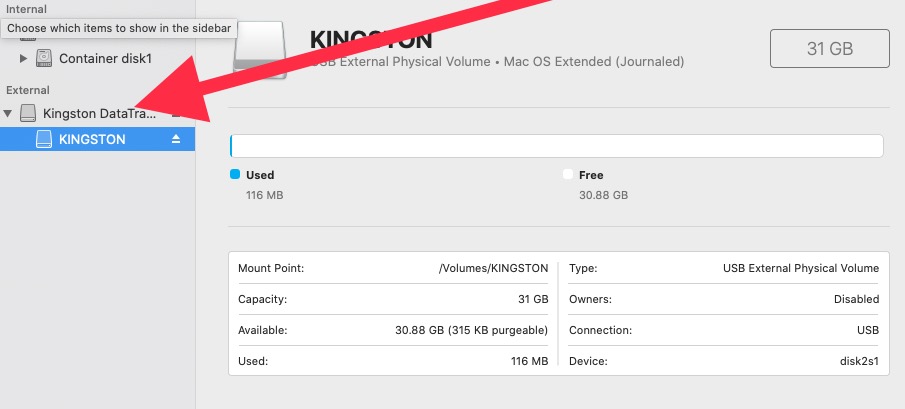The height and width of the screenshot is (409, 905).
Task: Click the Internal section header
Action: click(x=26, y=9)
